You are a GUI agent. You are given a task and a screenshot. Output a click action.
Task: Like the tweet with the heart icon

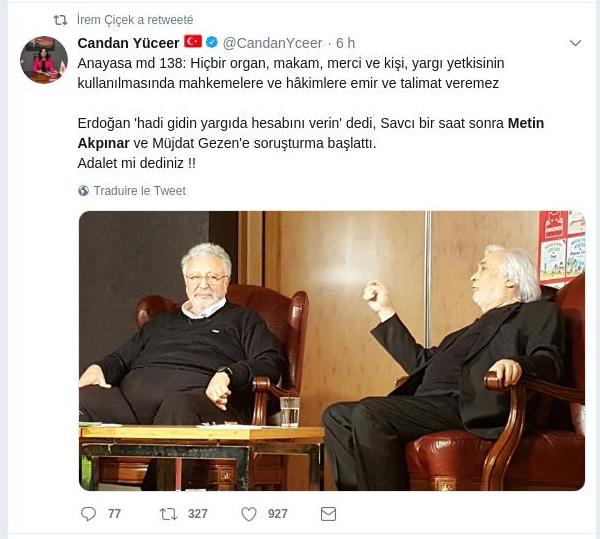[x=249, y=514]
